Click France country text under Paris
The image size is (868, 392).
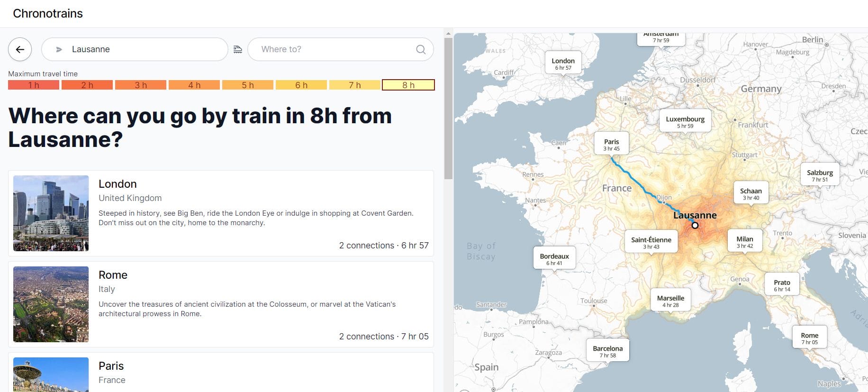pyautogui.click(x=112, y=380)
